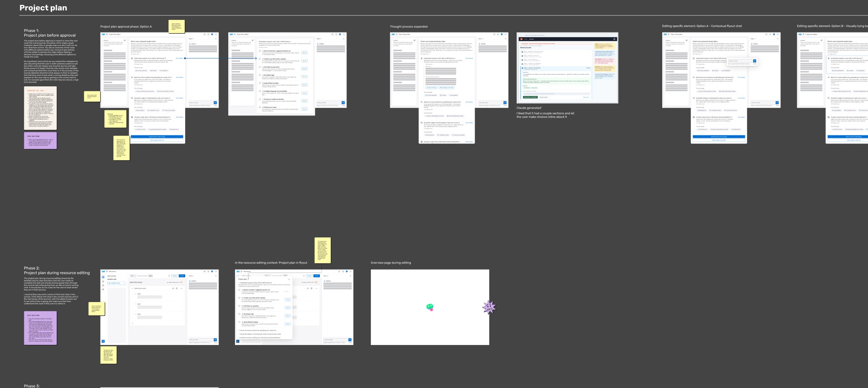Select the green mushroom sticker on the Overview page frame
The width and height of the screenshot is (868, 388).
tap(430, 307)
